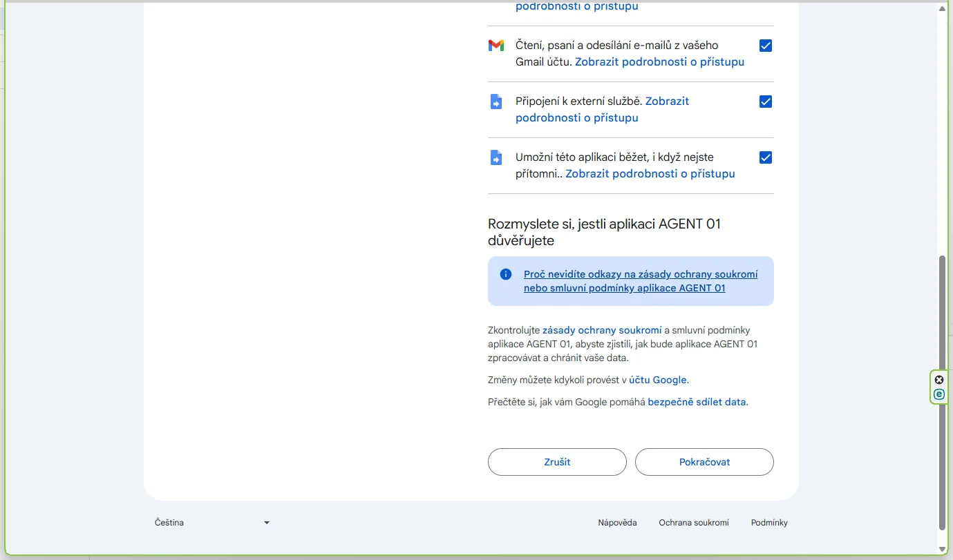Click the Pokračovat button
Image resolution: width=953 pixels, height=560 pixels.
tap(704, 462)
